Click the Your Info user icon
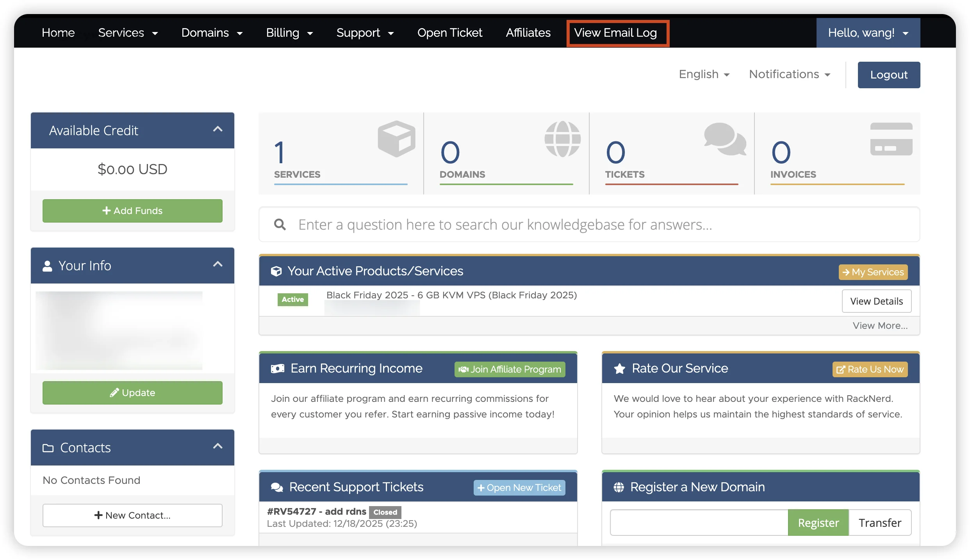Screen dimensions: 970x560 coord(47,266)
